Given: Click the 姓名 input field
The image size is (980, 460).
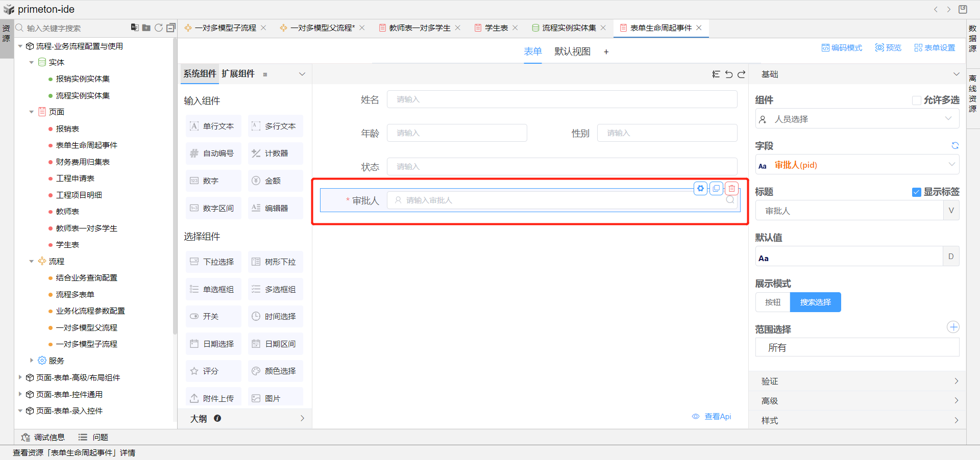Looking at the screenshot, I should pos(561,99).
